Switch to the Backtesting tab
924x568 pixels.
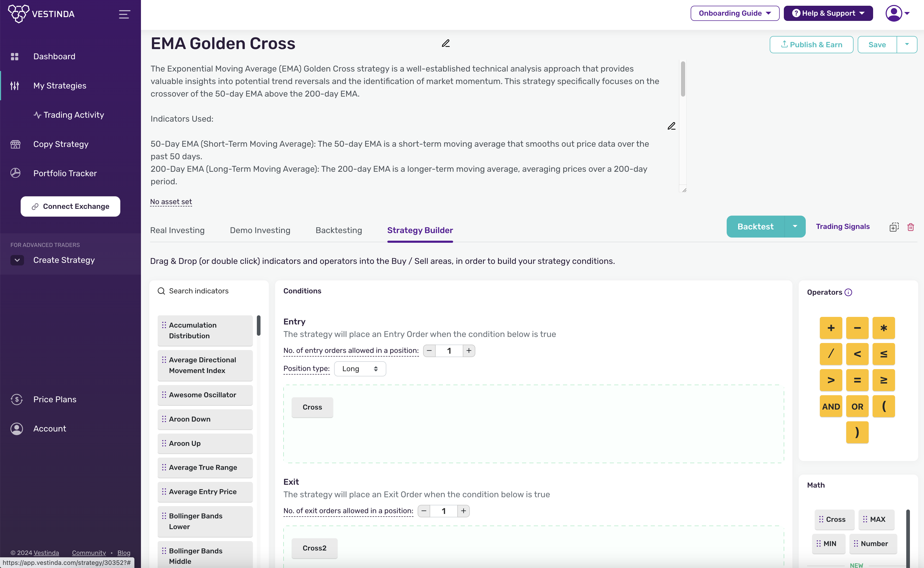point(339,230)
